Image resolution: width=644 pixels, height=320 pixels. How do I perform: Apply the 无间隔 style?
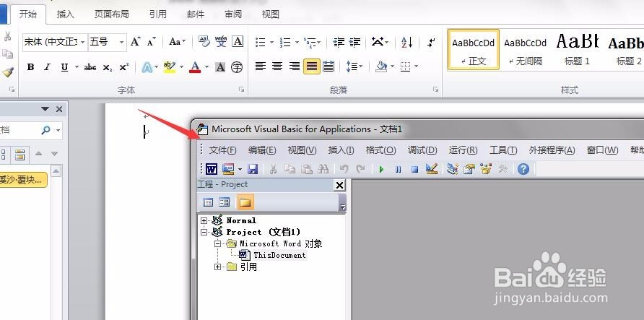(x=526, y=49)
